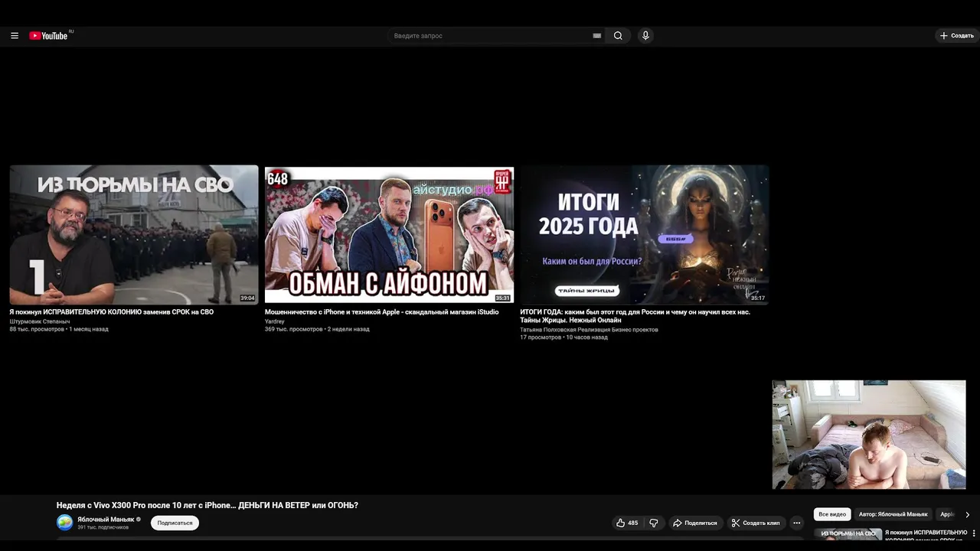Open thumbnail 'ИЗ ТЮРЬМЫ НА СВО'
Image resolution: width=980 pixels, height=551 pixels.
(x=134, y=235)
